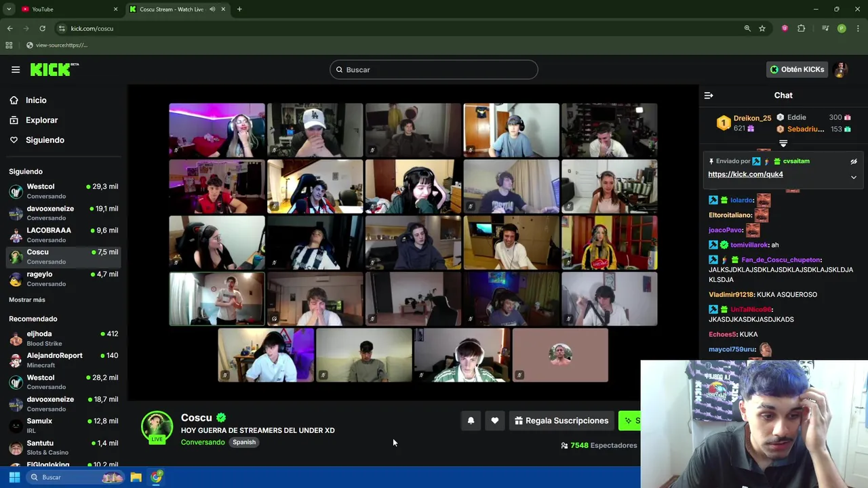Open recommended channel Samulx
Viewport: 868px width, 488px height.
[64, 426]
